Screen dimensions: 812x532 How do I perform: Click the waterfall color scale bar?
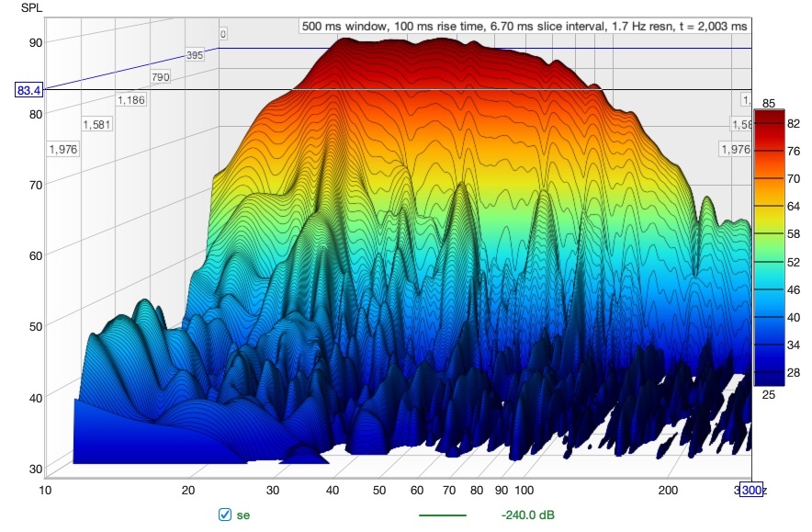(769, 247)
